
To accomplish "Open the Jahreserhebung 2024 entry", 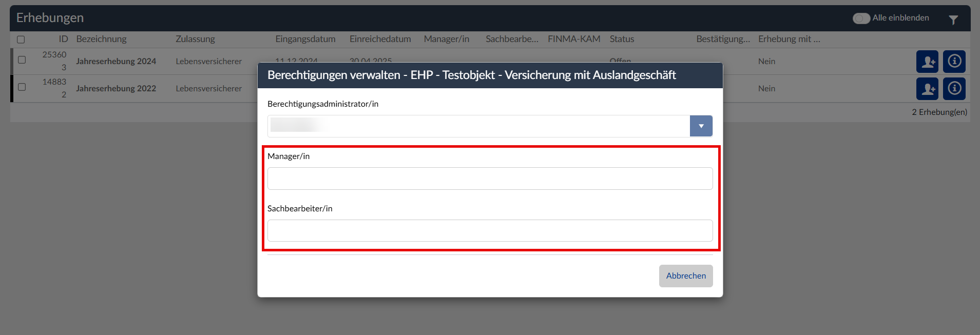I will [116, 62].
